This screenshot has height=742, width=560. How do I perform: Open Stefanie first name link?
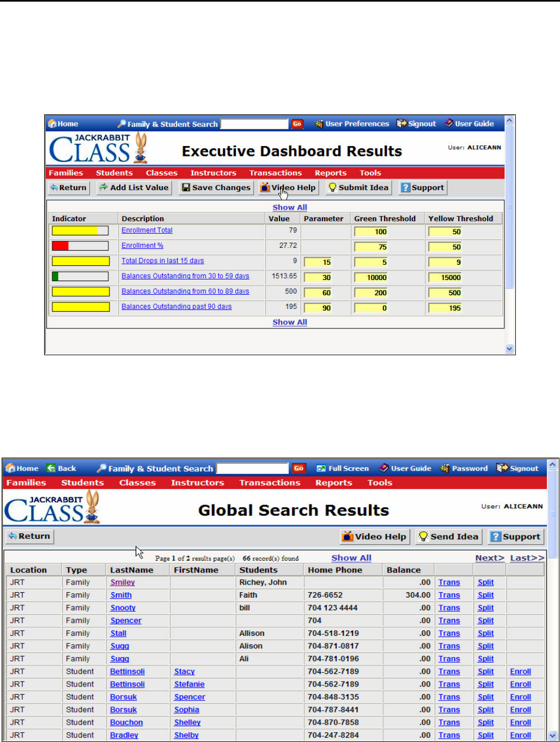pos(190,684)
